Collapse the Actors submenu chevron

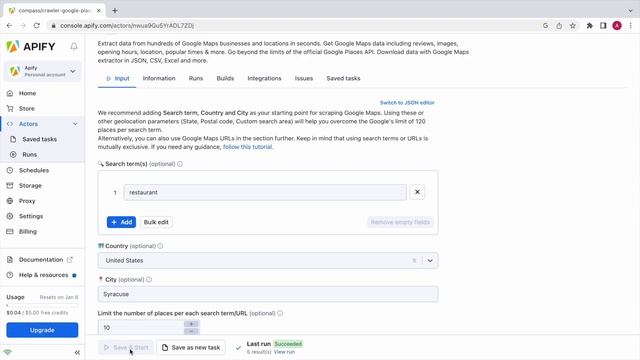point(75,124)
